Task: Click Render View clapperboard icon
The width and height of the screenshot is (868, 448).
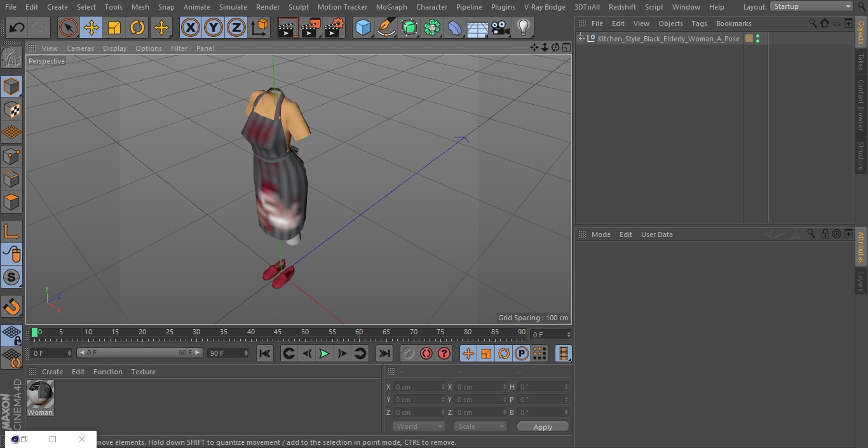Action: [287, 27]
